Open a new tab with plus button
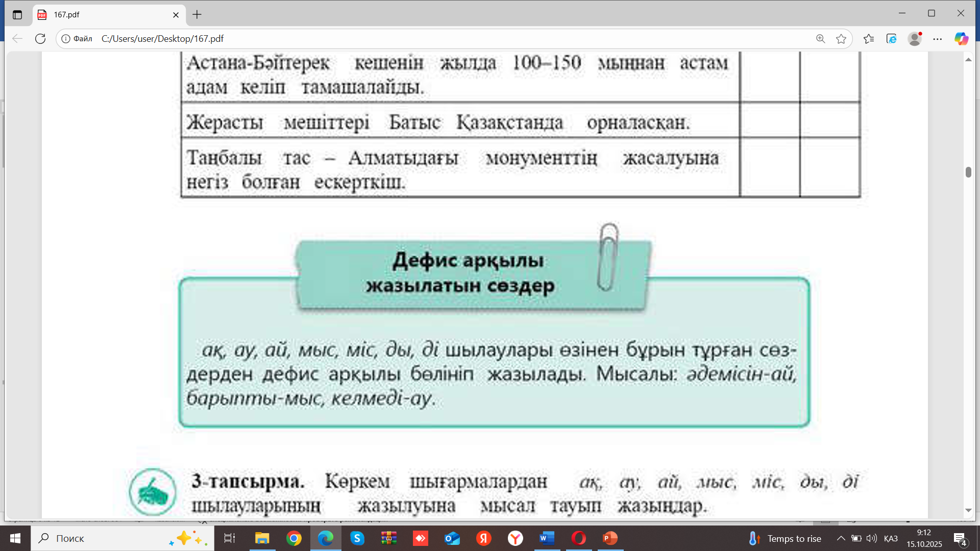 point(197,15)
